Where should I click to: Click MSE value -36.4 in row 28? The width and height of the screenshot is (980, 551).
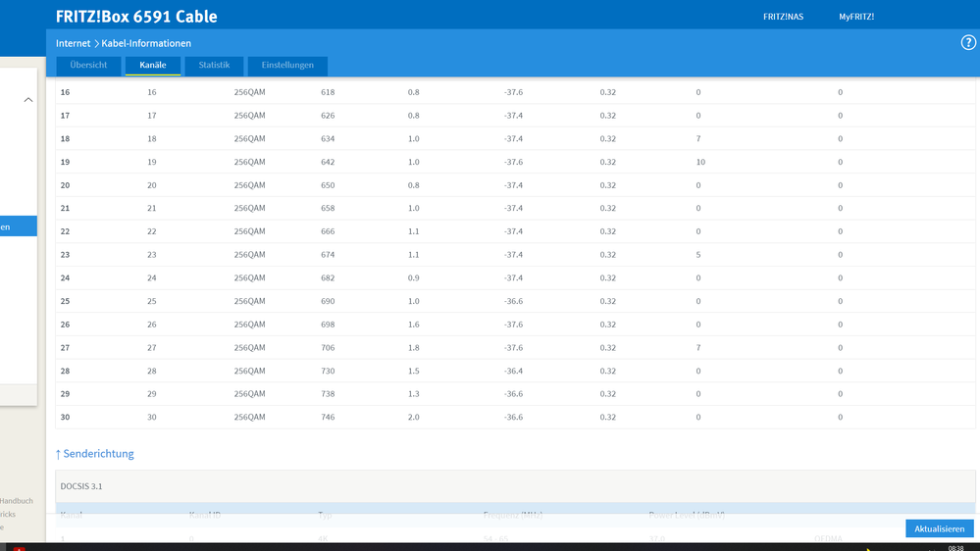(x=513, y=371)
